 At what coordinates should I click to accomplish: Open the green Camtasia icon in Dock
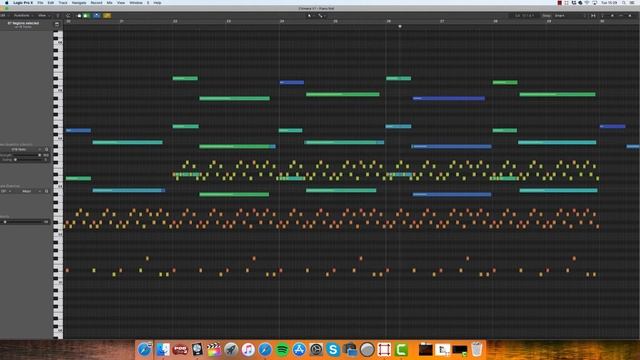tap(401, 349)
